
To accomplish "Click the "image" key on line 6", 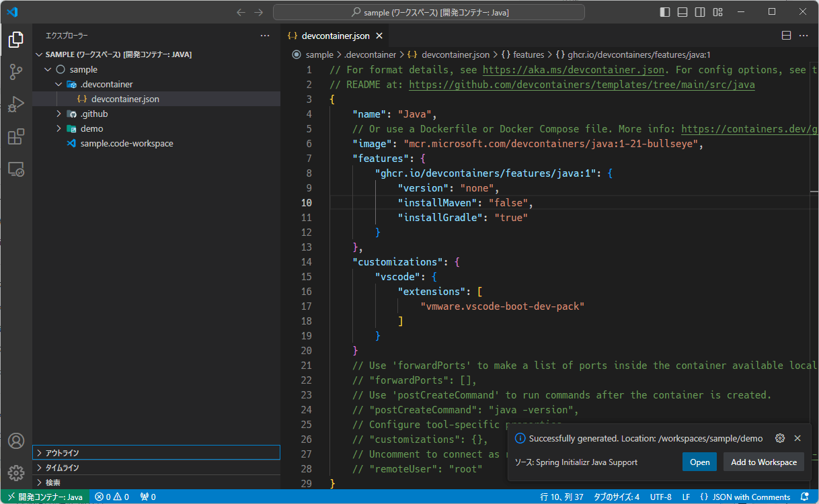I will [x=372, y=144].
